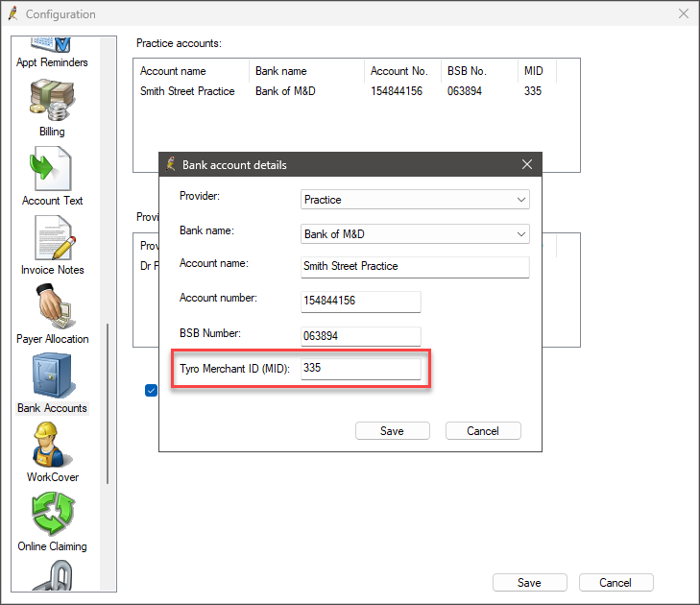
Task: Select the Payer Allocation icon
Action: click(x=52, y=314)
